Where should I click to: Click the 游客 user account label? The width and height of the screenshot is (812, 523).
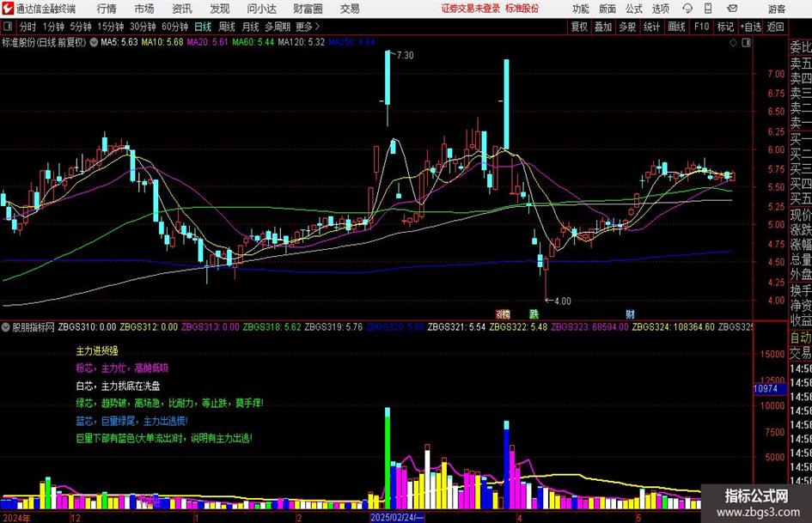776,9
